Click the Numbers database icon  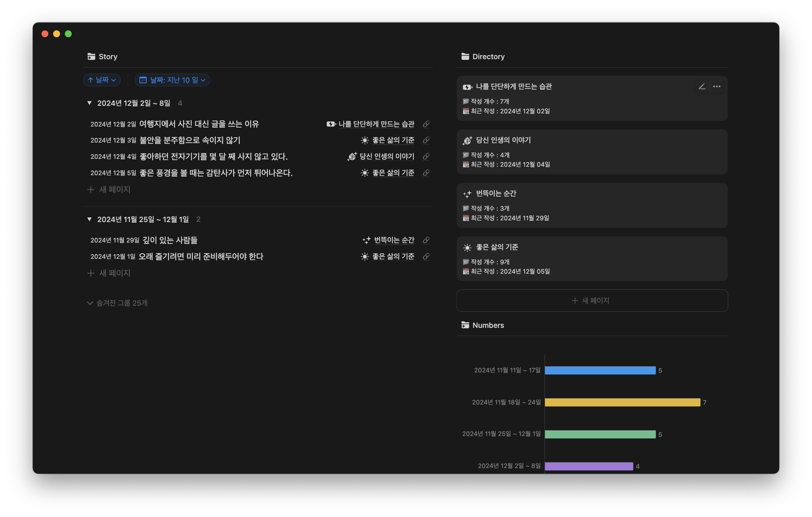465,325
